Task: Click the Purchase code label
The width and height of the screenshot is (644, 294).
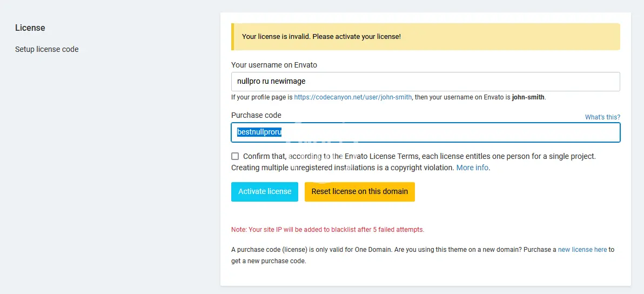Action: 256,115
